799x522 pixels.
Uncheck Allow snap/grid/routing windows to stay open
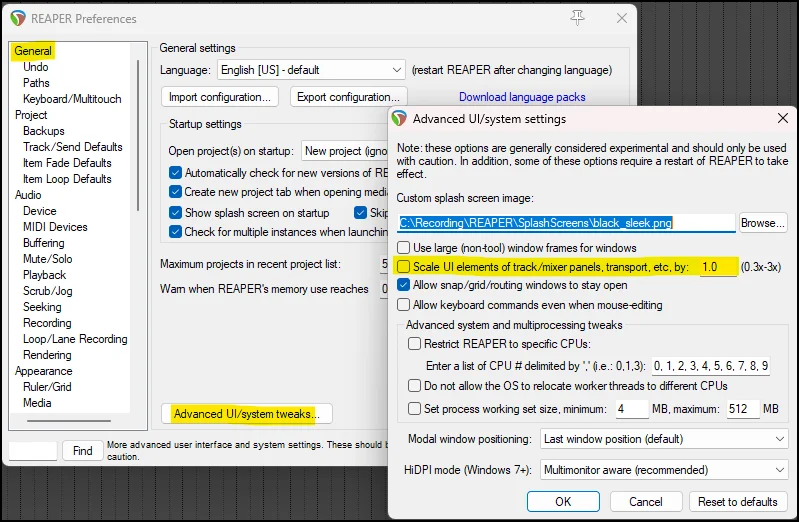tap(404, 285)
